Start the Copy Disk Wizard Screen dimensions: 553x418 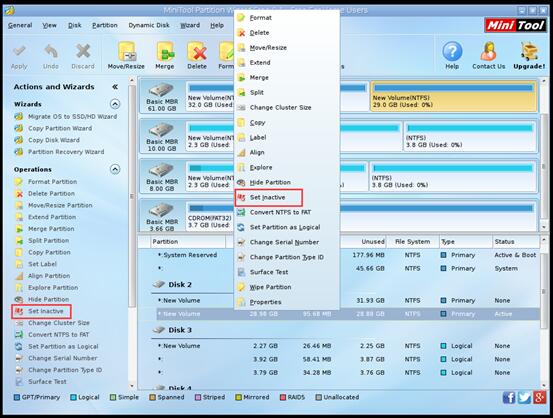(47, 140)
